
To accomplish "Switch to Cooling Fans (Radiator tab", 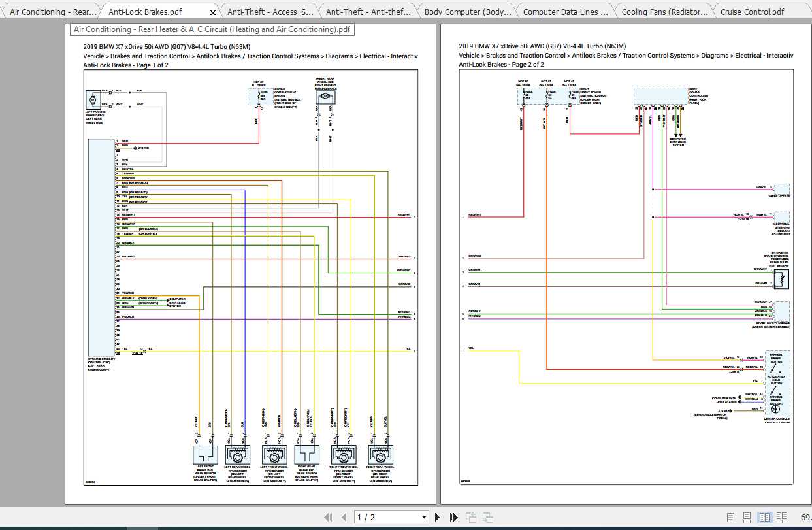I will coord(664,12).
